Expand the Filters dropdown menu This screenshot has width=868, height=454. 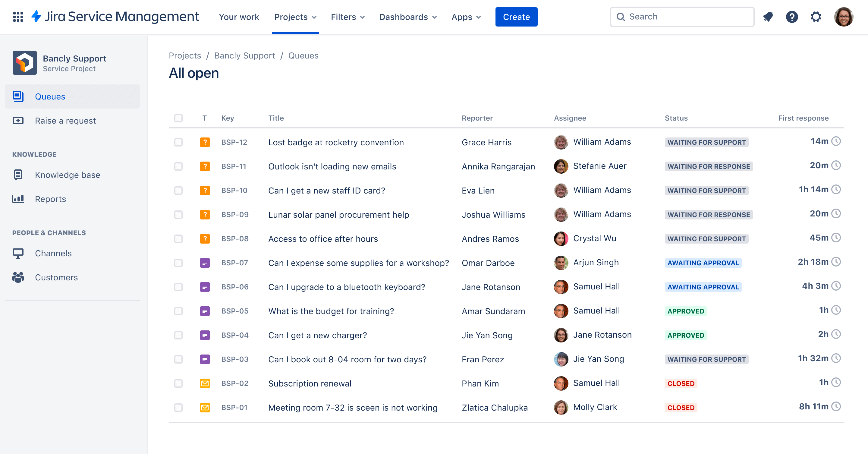[x=347, y=17]
